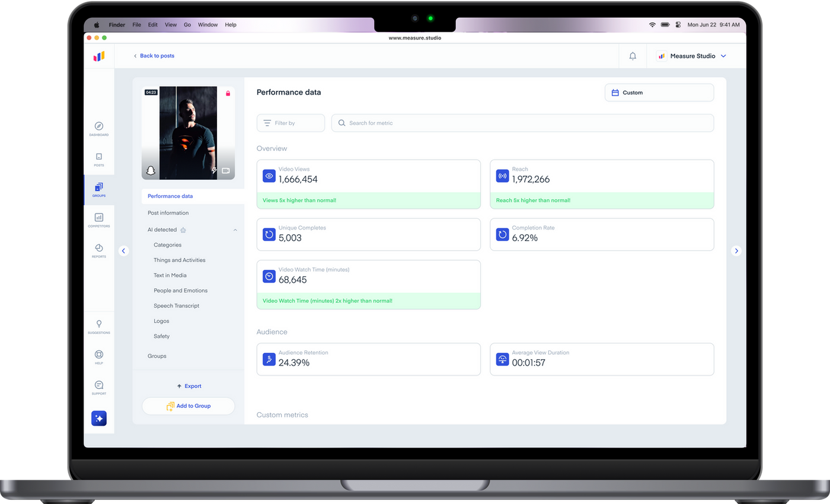Open the post video thumbnail
The height and width of the screenshot is (504, 830).
189,133
